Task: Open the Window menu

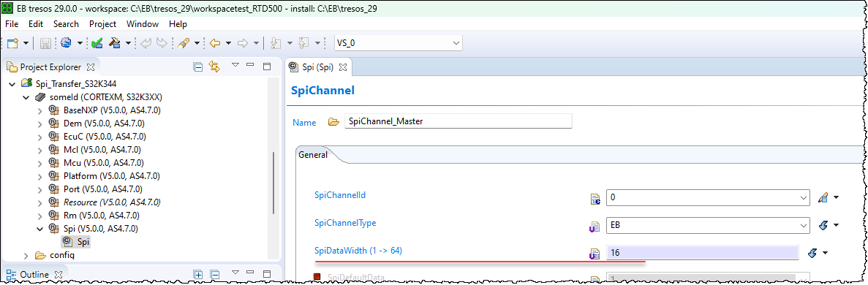Action: 143,24
